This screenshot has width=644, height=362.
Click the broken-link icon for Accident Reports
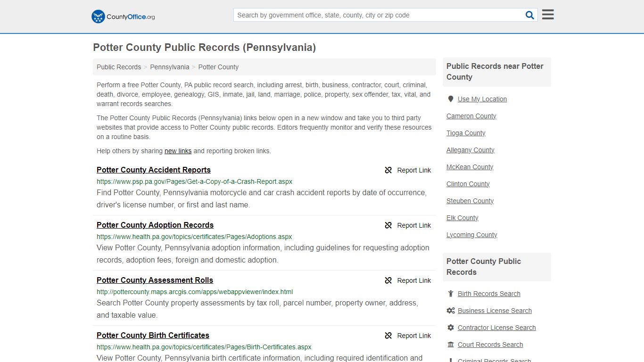pyautogui.click(x=388, y=170)
